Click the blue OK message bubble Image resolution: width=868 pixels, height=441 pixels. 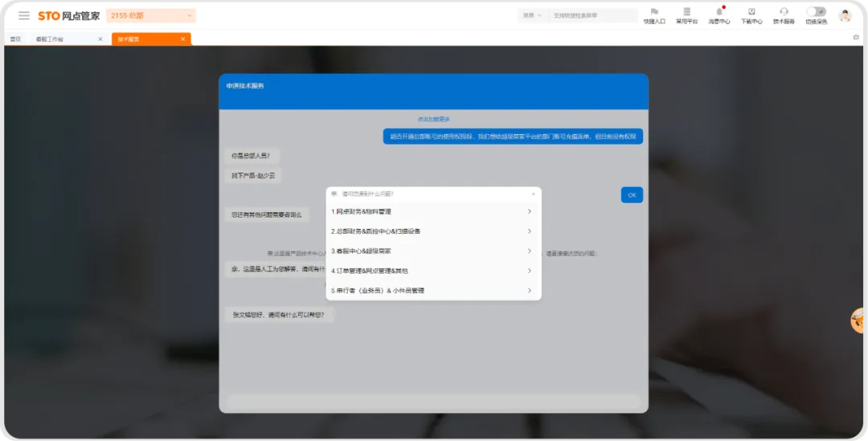(x=632, y=194)
